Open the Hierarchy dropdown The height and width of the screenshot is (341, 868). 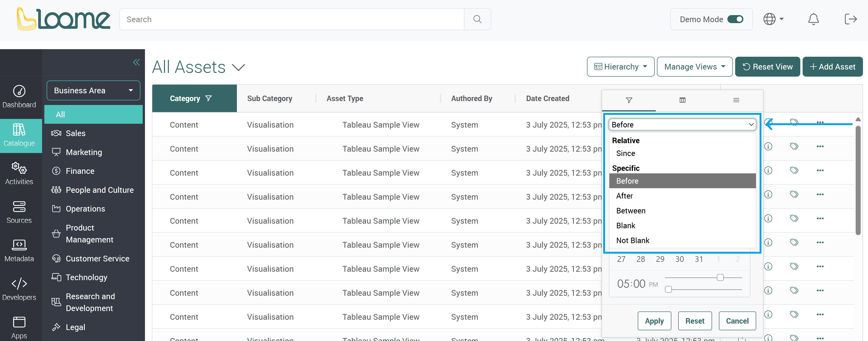pos(620,67)
